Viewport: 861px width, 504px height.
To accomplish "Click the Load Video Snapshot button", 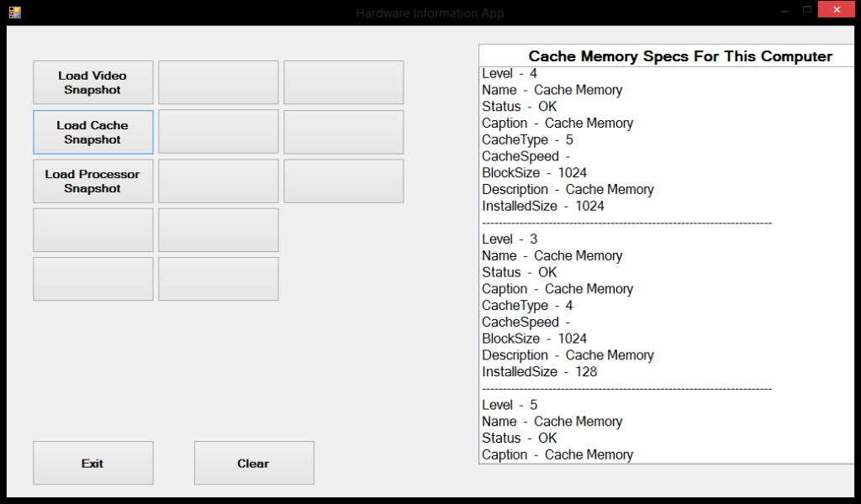I will [x=92, y=82].
